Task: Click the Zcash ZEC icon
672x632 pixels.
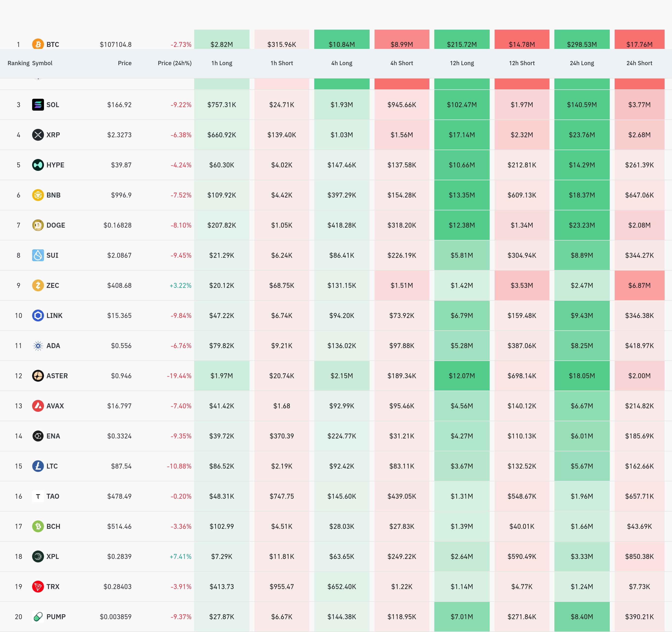Action: [38, 285]
